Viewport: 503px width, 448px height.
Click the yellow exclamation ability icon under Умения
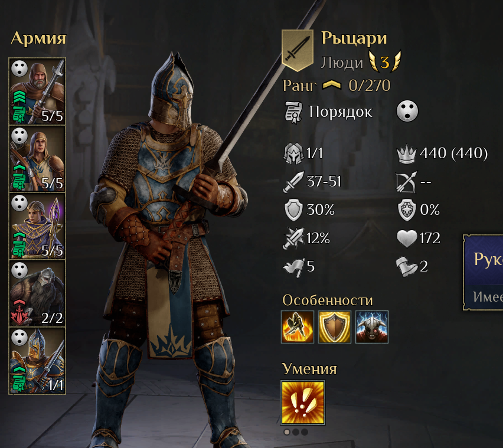click(x=303, y=403)
